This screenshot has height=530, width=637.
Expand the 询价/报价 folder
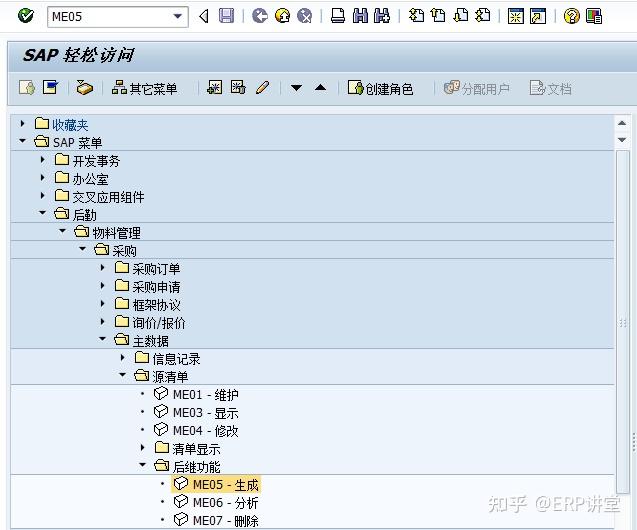[x=103, y=321]
